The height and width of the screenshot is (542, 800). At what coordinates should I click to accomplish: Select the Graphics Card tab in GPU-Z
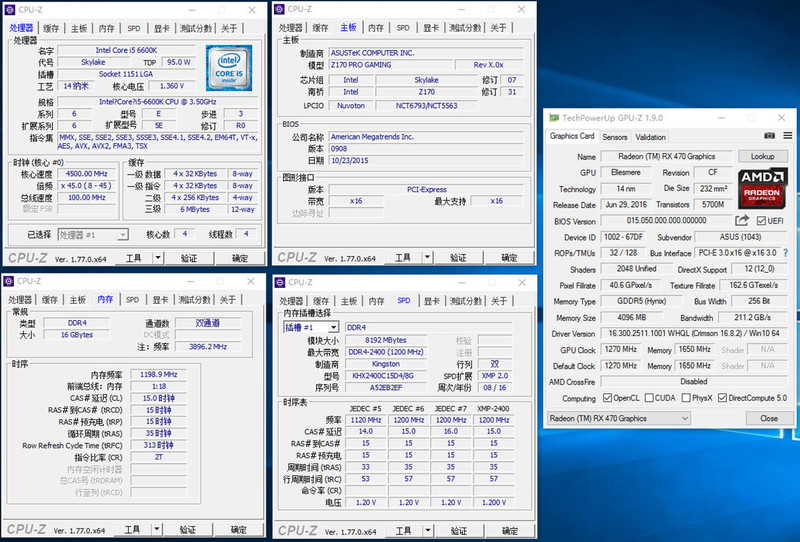tap(572, 136)
